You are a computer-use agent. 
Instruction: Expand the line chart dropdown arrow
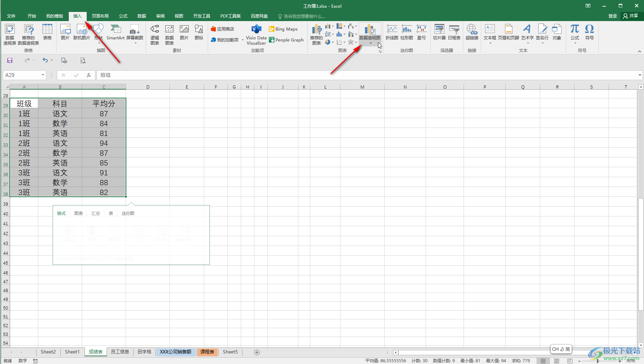[x=333, y=34]
